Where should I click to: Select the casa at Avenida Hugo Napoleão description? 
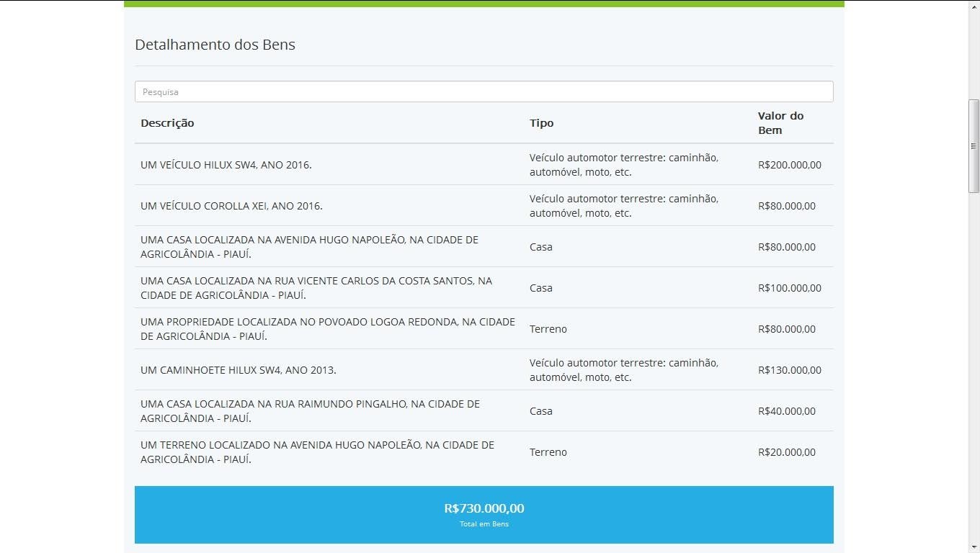click(x=309, y=247)
